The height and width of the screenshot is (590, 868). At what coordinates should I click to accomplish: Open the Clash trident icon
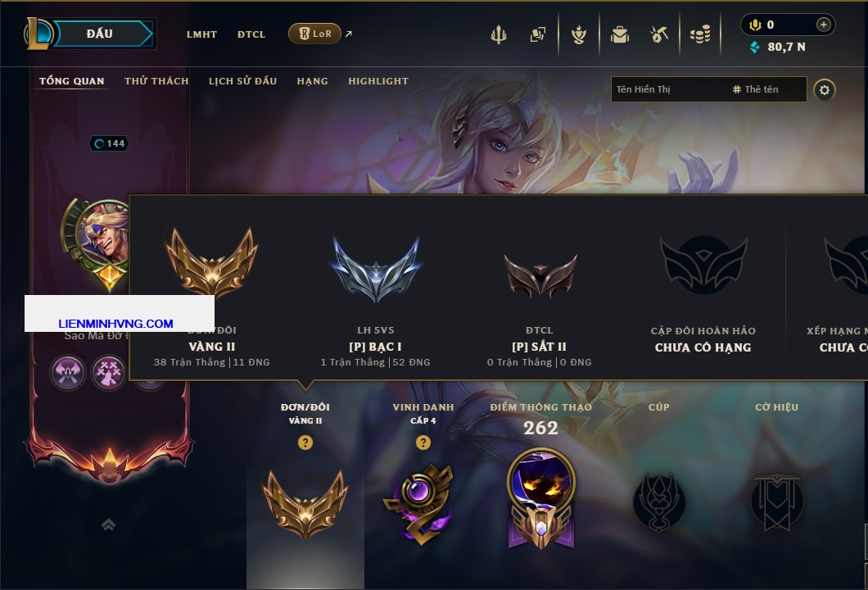(x=498, y=34)
